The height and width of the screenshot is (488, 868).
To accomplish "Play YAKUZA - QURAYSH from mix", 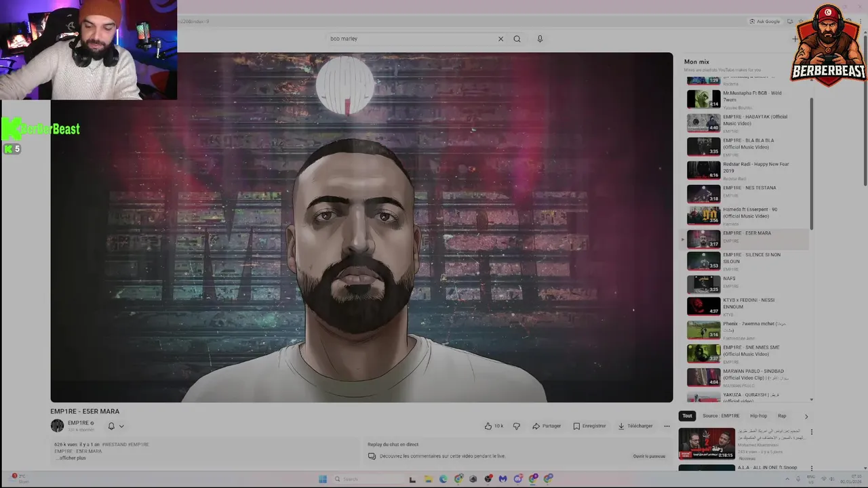I will tap(746, 396).
